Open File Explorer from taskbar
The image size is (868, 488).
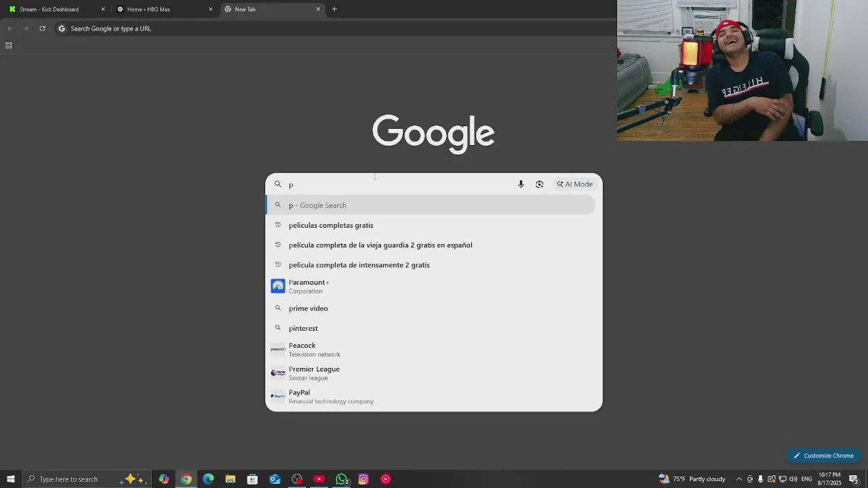tap(231, 479)
